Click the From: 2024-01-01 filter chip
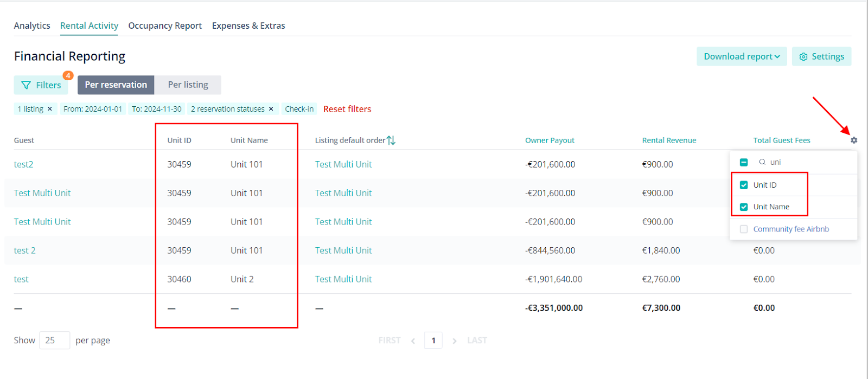 (93, 109)
